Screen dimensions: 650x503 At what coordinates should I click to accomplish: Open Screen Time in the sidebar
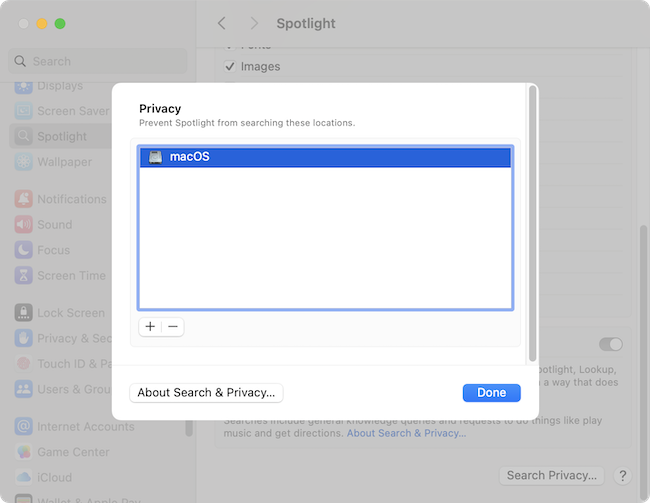click(x=71, y=276)
